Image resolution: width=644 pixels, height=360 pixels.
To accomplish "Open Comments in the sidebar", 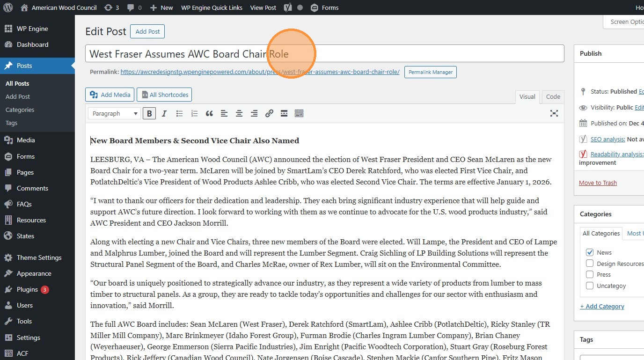I will pyautogui.click(x=37, y=188).
